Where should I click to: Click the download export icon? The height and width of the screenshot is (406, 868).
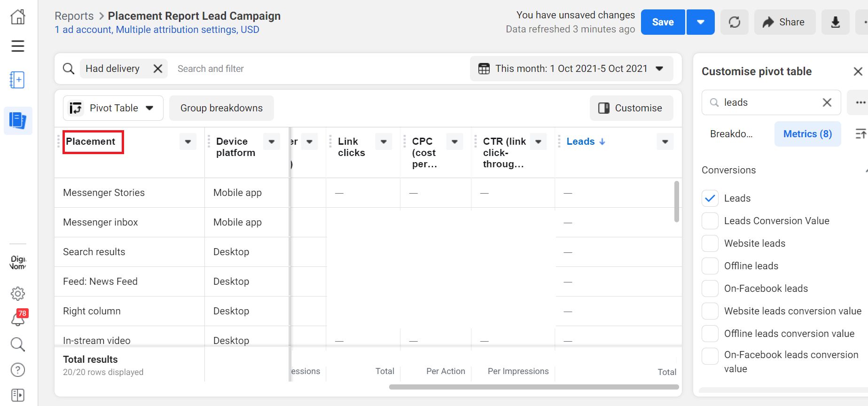point(835,22)
